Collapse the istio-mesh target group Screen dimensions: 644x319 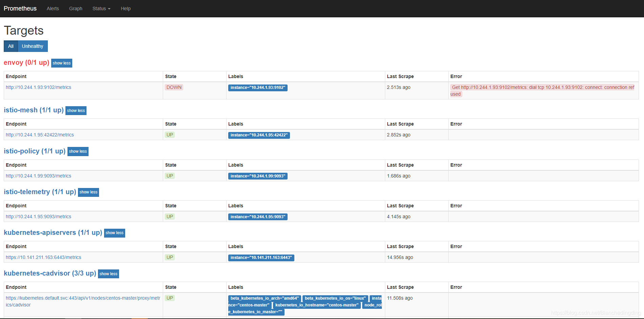click(76, 111)
